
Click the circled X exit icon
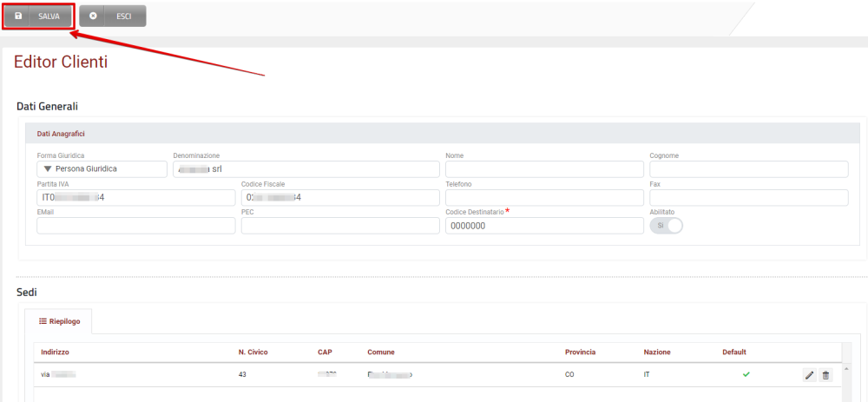click(93, 16)
